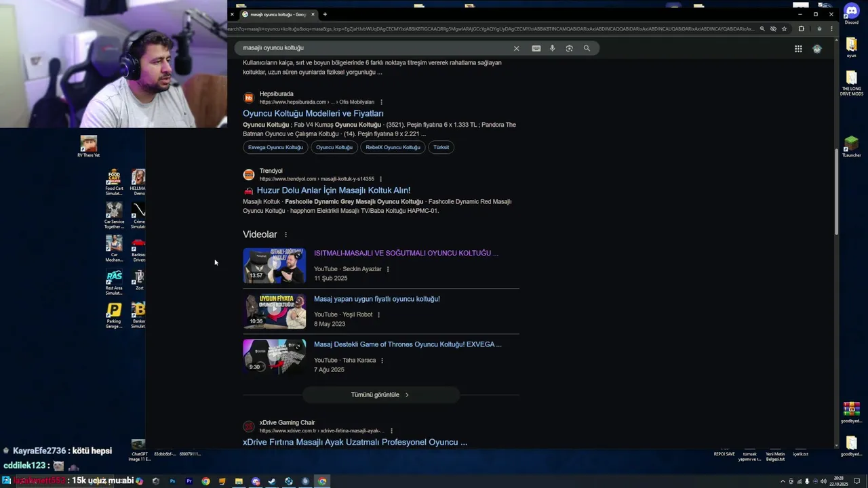The width and height of the screenshot is (868, 488).
Task: Play the 13:57 video thumbnail
Action: tap(275, 265)
